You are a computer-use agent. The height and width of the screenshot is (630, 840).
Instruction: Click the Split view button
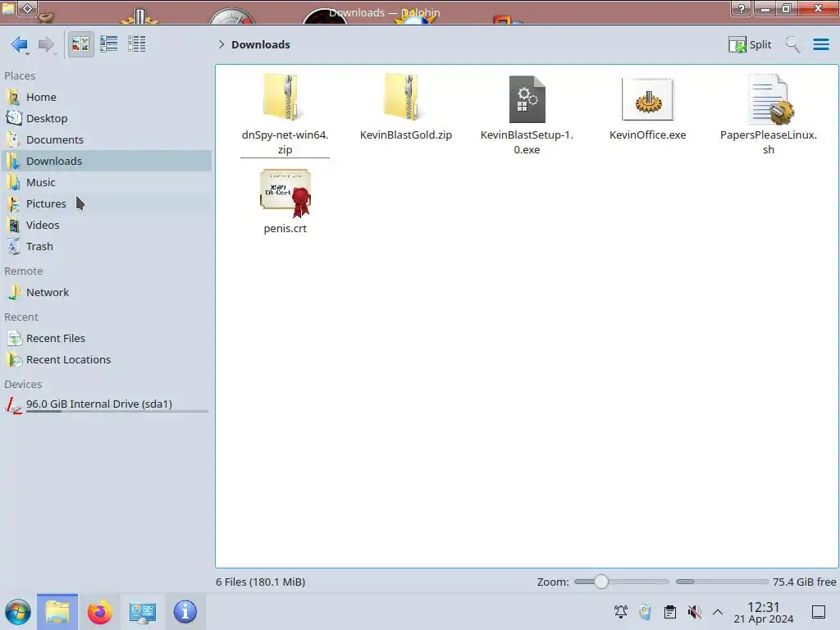(x=750, y=44)
